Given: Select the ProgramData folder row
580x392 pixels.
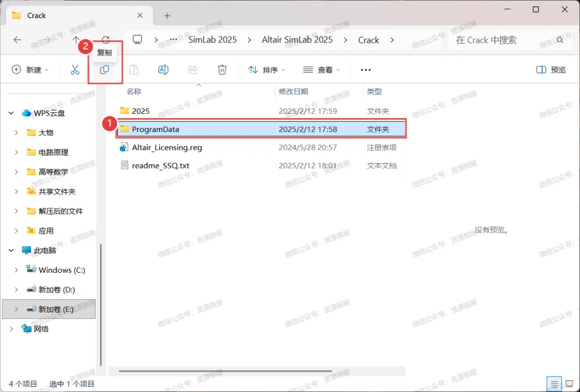Looking at the screenshot, I should pos(261,129).
